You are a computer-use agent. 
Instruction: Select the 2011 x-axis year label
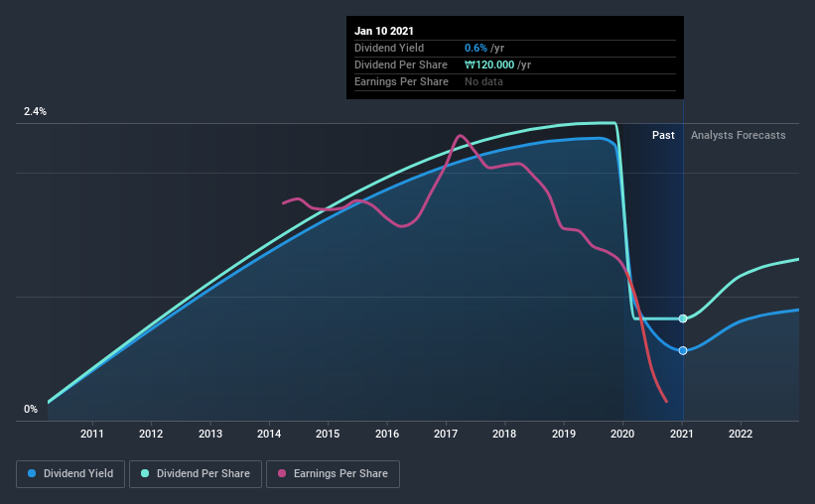92,434
